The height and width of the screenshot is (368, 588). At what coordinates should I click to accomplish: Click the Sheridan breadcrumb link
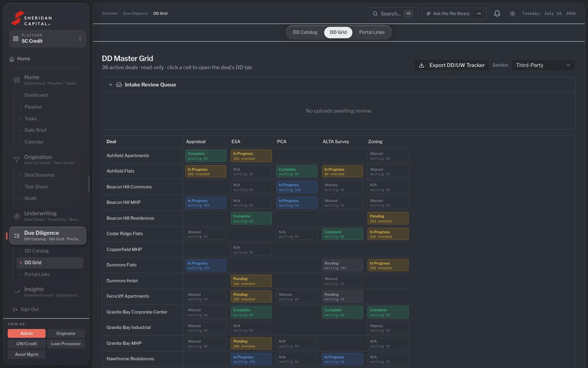(x=110, y=13)
